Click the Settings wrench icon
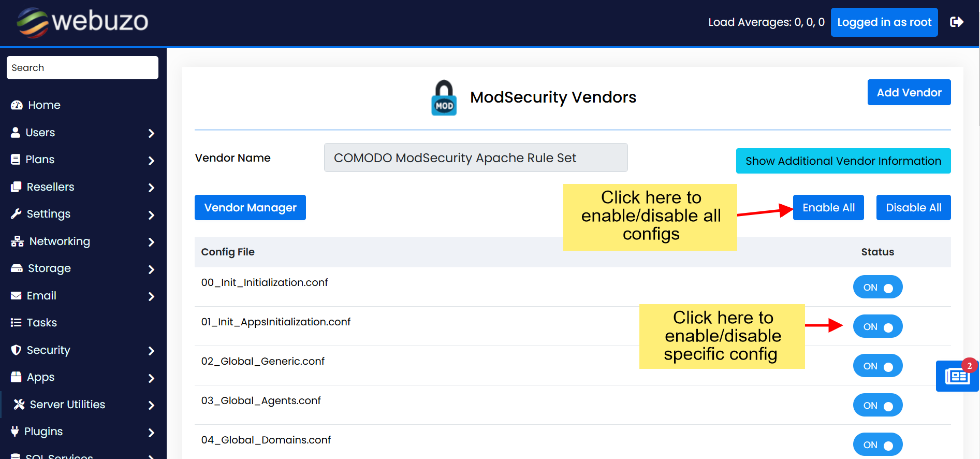This screenshot has width=980, height=459. click(x=16, y=214)
